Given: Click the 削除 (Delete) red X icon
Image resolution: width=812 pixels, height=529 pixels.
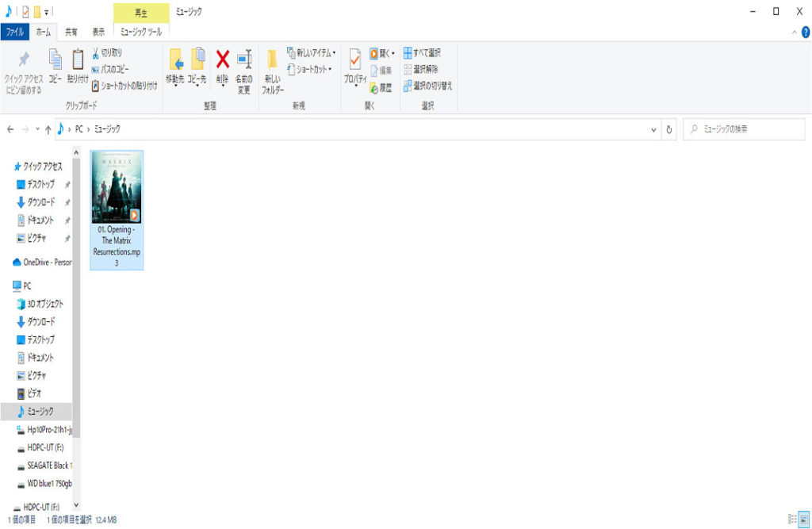Looking at the screenshot, I should pos(223,60).
